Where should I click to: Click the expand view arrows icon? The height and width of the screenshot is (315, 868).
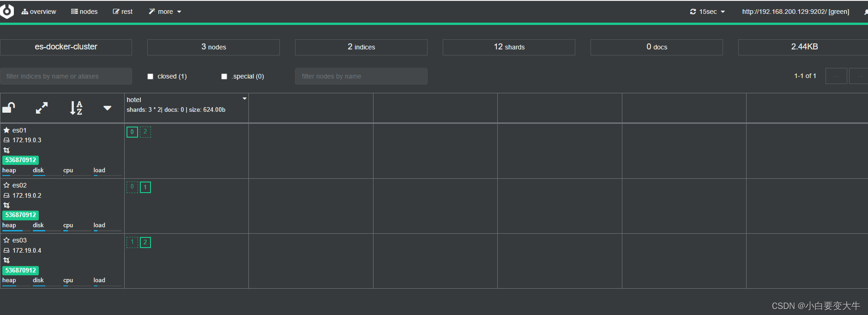coord(42,108)
